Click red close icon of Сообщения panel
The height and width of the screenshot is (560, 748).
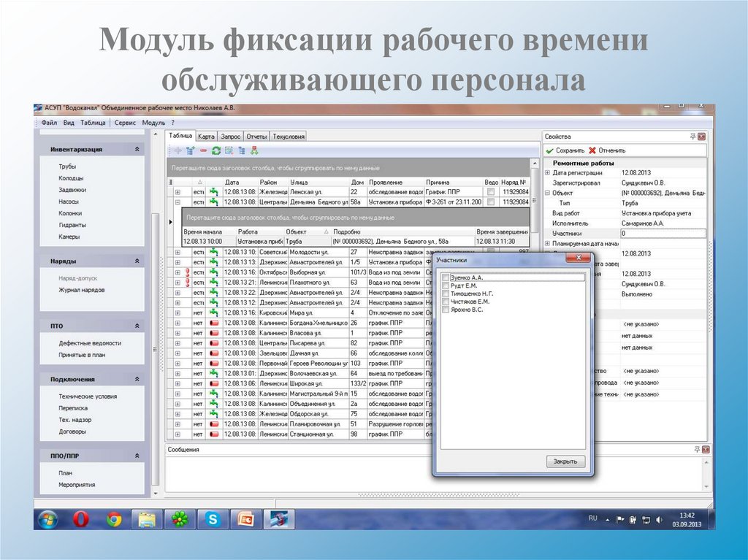point(706,449)
